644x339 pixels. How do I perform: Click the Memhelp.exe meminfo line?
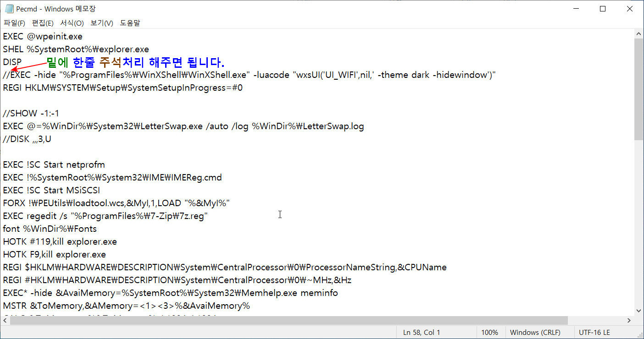170,293
